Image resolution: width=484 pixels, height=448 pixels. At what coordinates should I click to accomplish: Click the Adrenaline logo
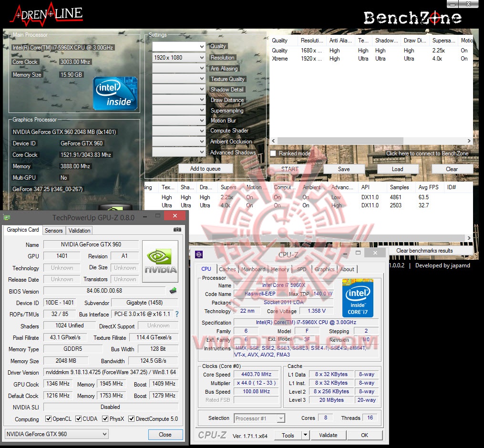pos(46,14)
